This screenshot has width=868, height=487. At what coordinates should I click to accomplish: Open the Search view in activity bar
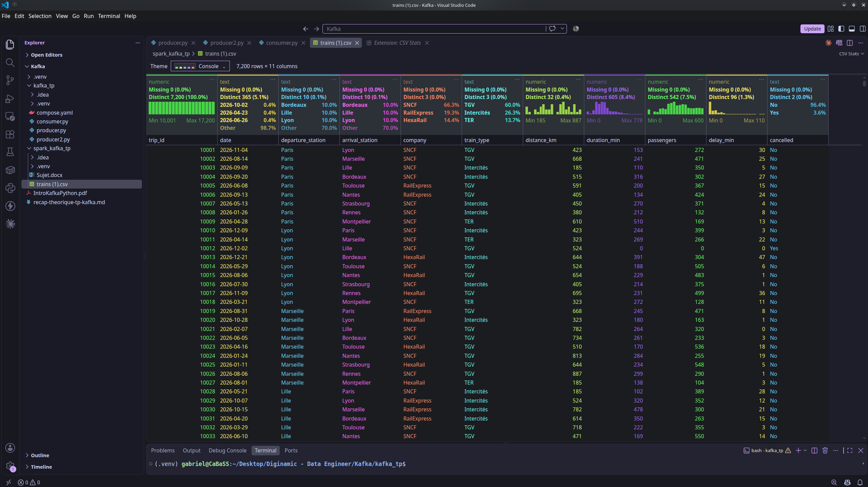click(10, 63)
